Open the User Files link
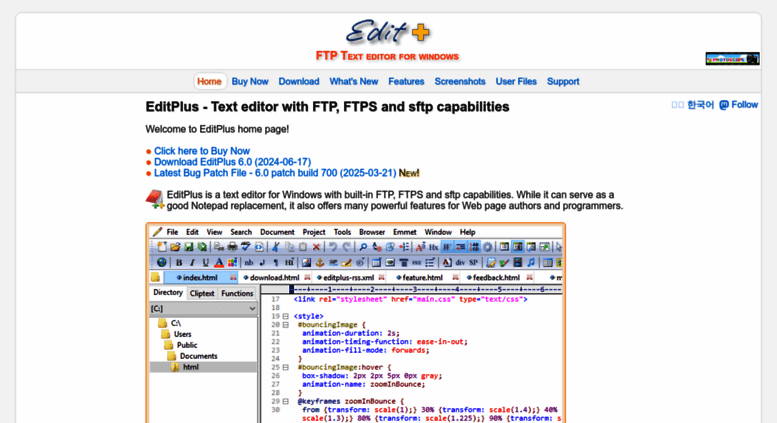This screenshot has height=423, width=777. (x=516, y=81)
